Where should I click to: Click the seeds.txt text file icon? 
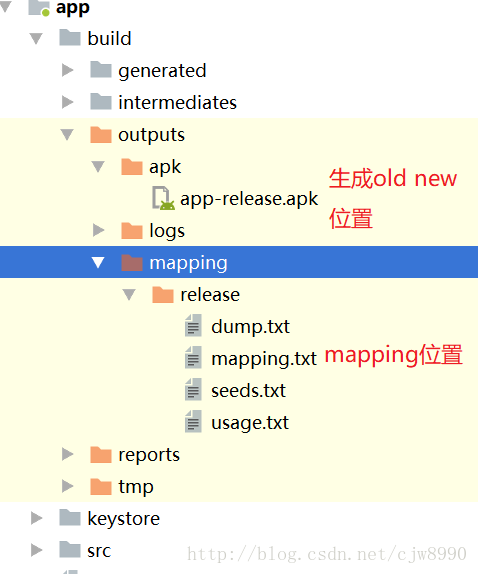click(x=193, y=389)
